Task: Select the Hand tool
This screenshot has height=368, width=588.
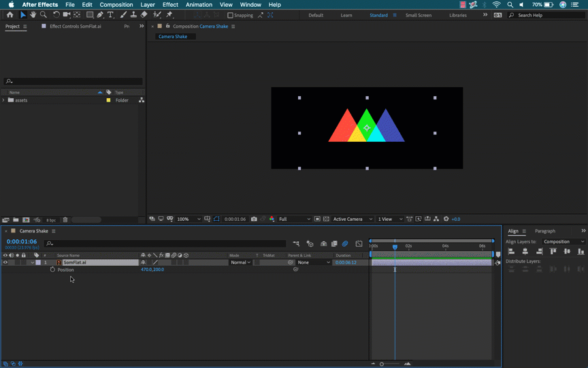Action: click(x=33, y=14)
